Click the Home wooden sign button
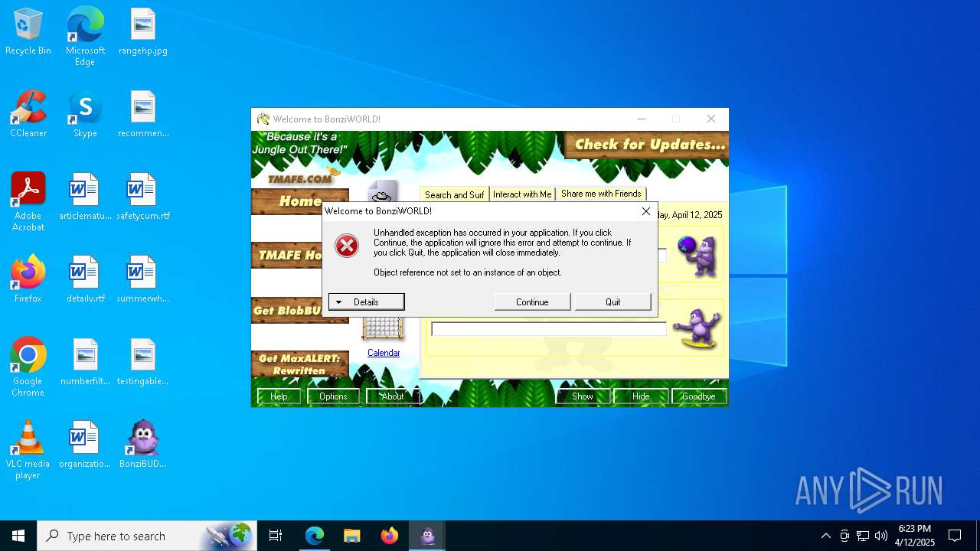This screenshot has height=551, width=980. [x=299, y=201]
